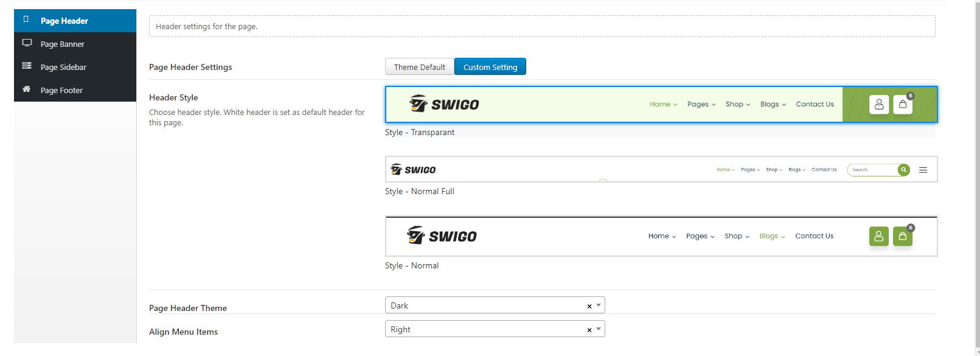Screen dimensions: 980x356
Task: Click the Page Footer home icon
Action: (x=27, y=89)
